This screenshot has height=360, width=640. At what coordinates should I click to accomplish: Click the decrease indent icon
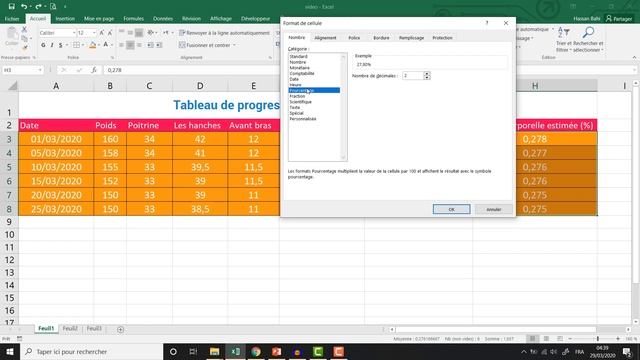(x=150, y=45)
